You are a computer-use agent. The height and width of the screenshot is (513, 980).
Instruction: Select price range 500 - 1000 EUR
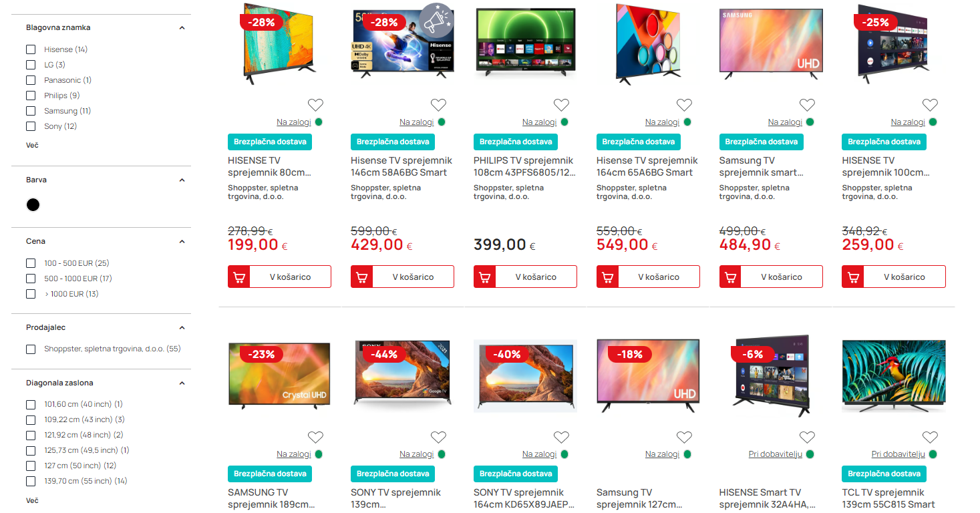pos(31,279)
